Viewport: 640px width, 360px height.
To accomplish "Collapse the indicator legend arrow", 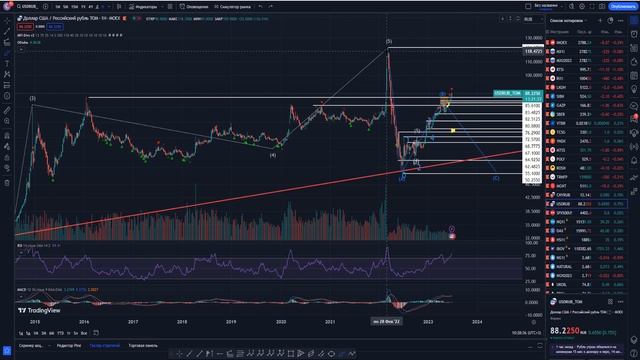I will (x=21, y=49).
